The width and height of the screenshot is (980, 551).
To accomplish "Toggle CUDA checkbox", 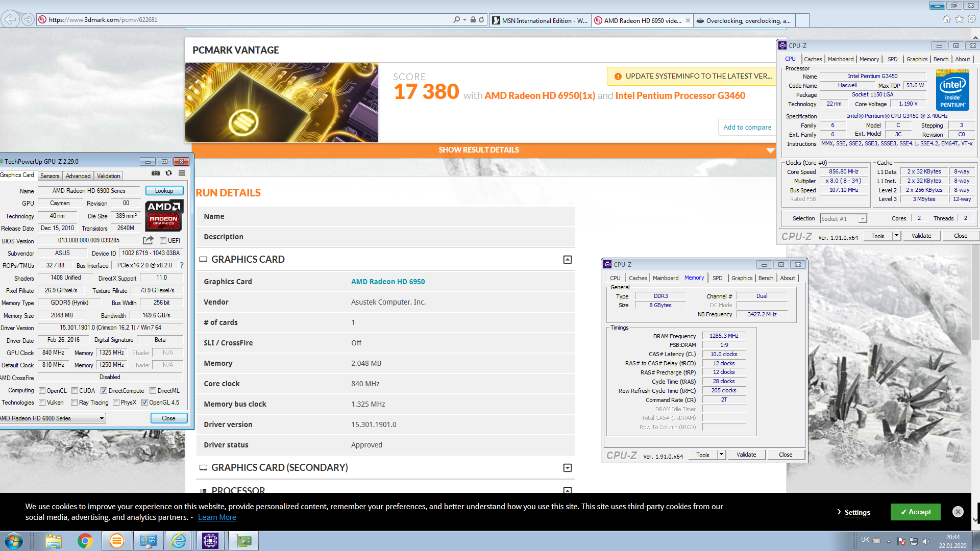I will (x=75, y=391).
